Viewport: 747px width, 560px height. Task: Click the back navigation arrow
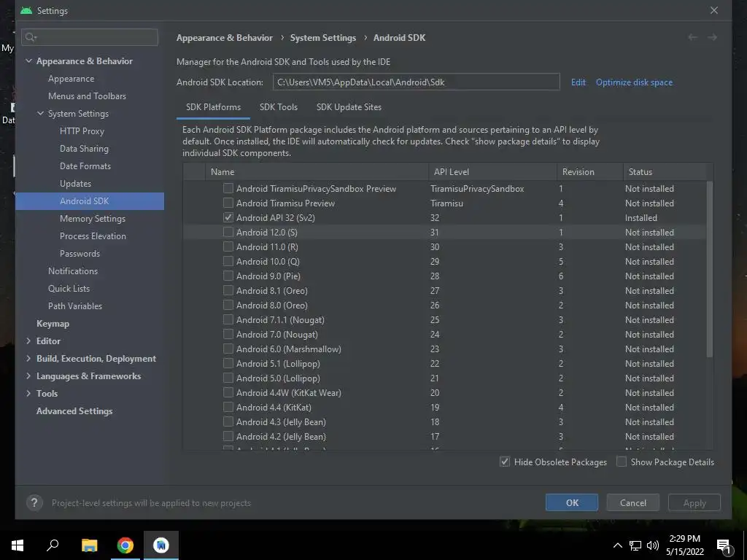click(693, 38)
